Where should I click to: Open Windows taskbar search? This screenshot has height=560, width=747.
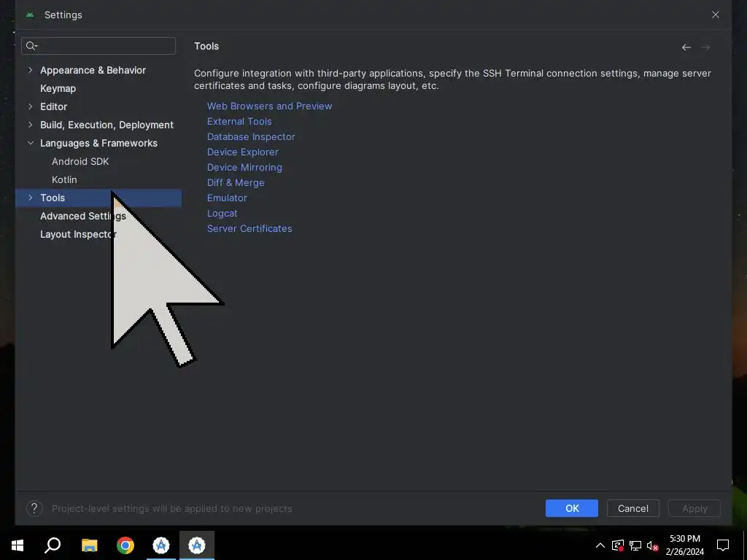(53, 545)
